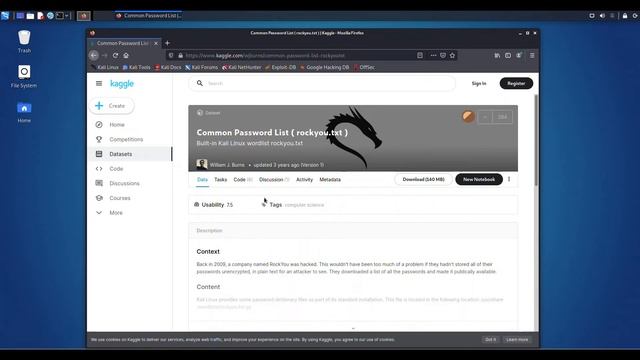The image size is (640, 360).
Task: Click New Notebook button
Action: (x=479, y=179)
